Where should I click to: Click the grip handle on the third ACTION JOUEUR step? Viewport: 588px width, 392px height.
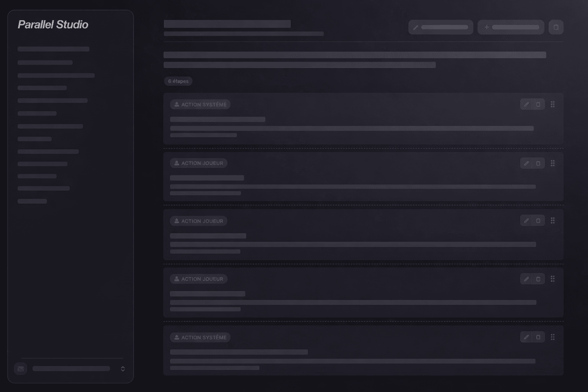click(552, 279)
